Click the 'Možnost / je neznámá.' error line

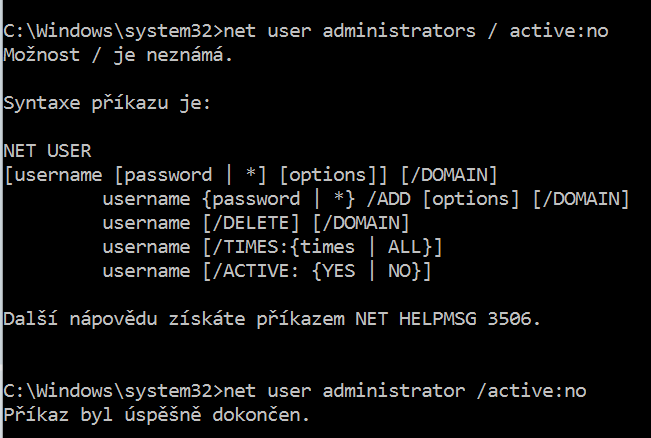118,54
